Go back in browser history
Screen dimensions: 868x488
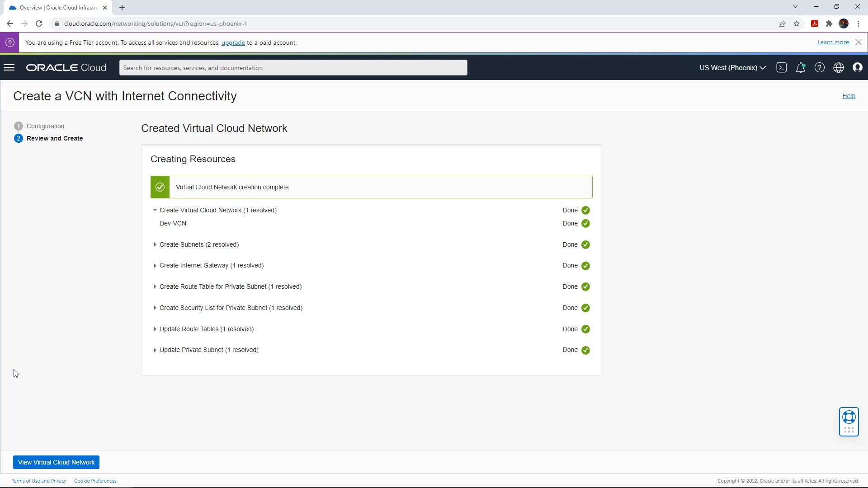[10, 23]
